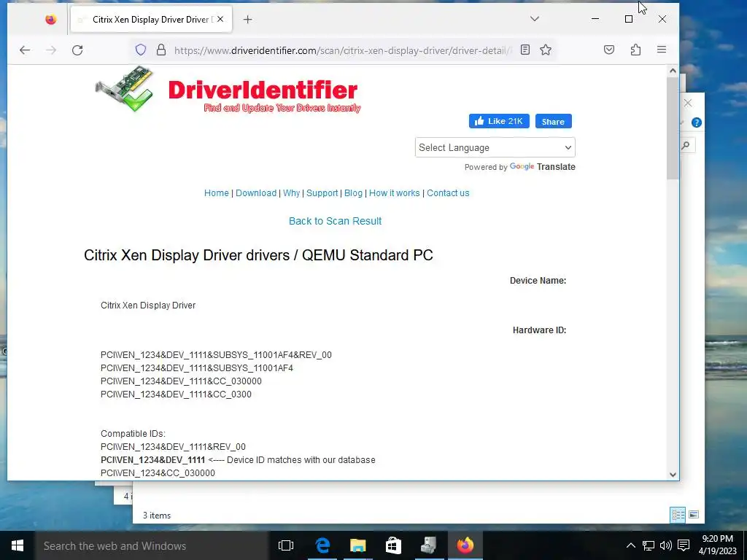The width and height of the screenshot is (747, 560).
Task: Reload the page with the refresh icon
Action: click(77, 50)
